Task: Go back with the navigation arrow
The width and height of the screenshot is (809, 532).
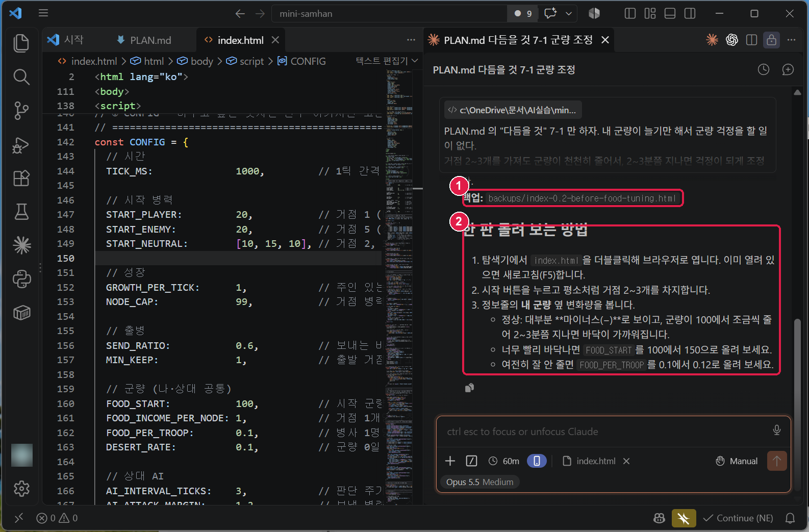Action: [240, 14]
